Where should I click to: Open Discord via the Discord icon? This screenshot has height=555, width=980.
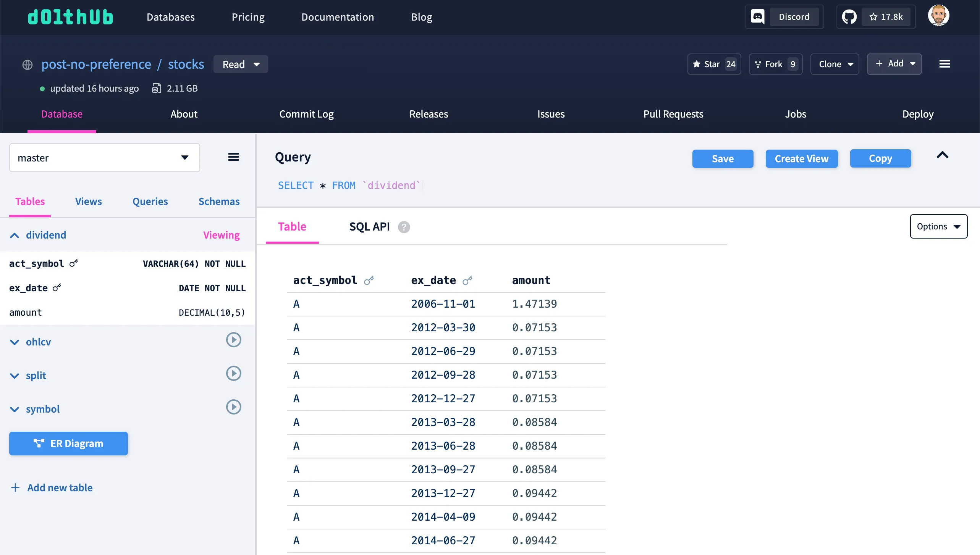tap(757, 17)
